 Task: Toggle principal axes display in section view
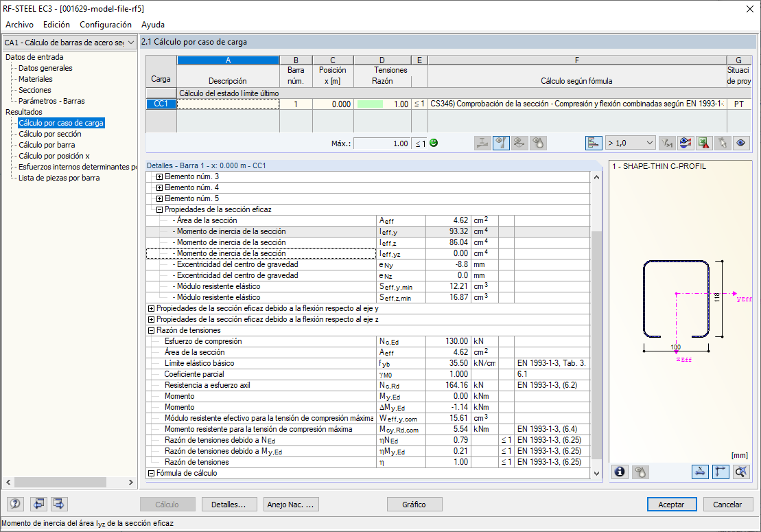[721, 472]
